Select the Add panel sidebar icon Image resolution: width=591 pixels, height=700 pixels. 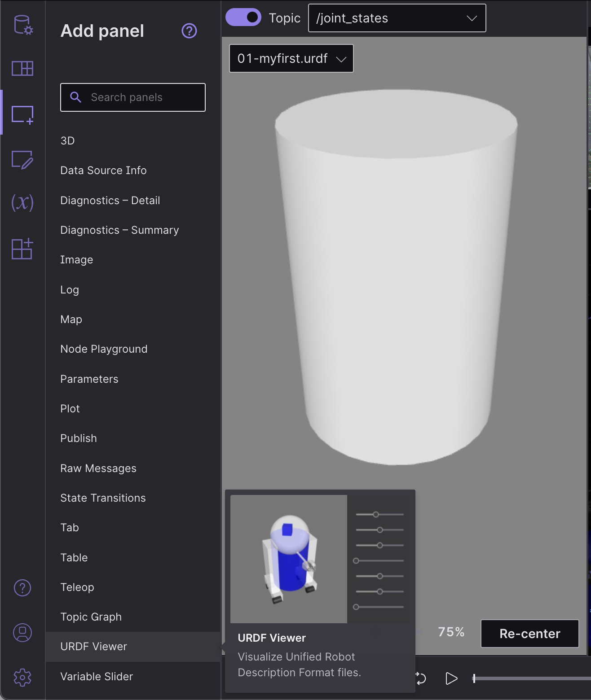(x=22, y=114)
